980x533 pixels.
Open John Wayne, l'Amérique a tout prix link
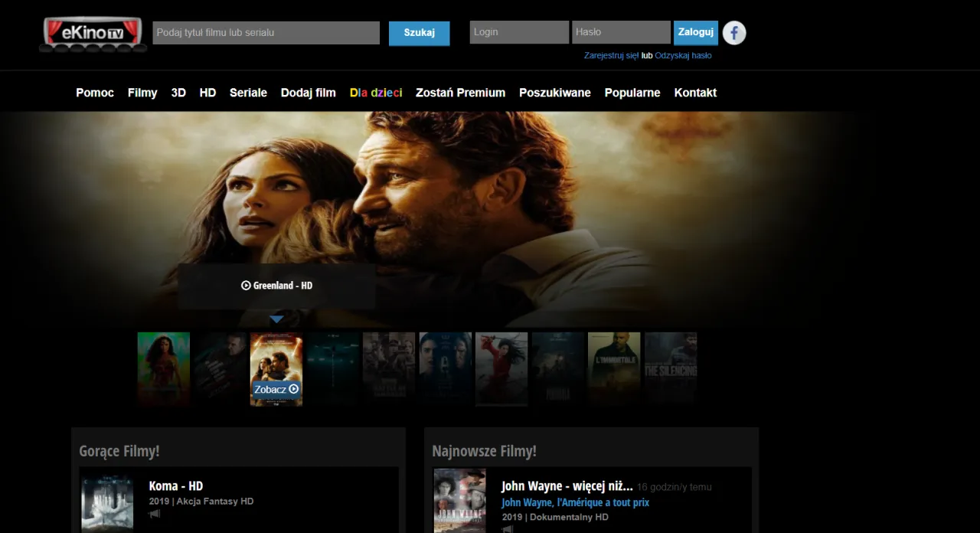(x=575, y=502)
